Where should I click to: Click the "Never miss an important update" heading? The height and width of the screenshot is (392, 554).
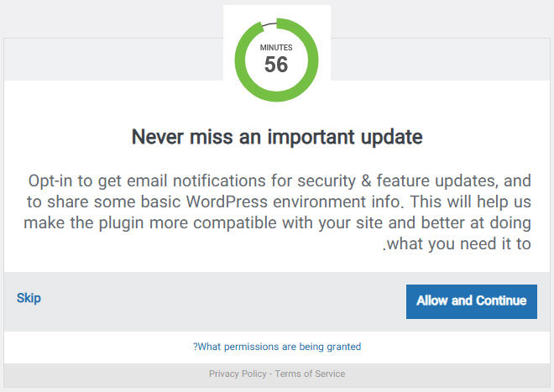277,136
